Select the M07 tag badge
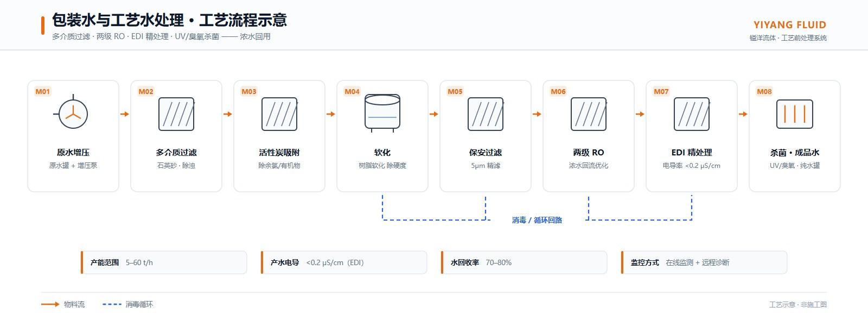 click(661, 91)
